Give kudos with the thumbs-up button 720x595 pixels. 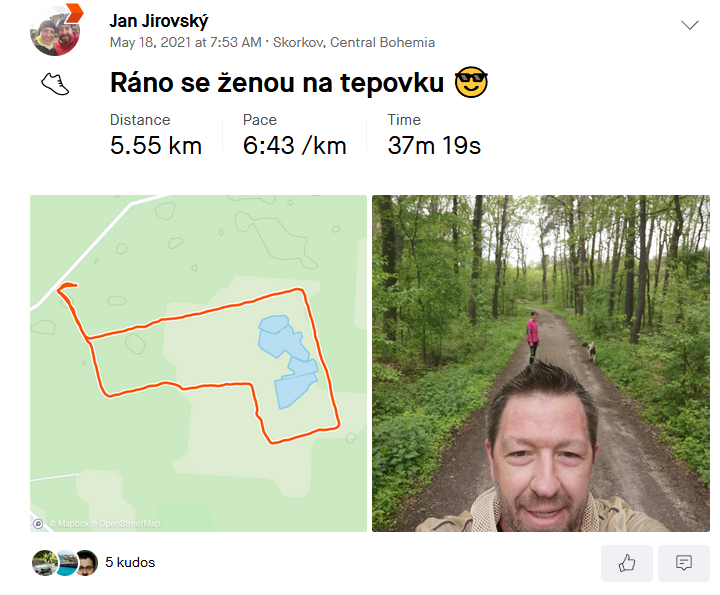coord(627,563)
